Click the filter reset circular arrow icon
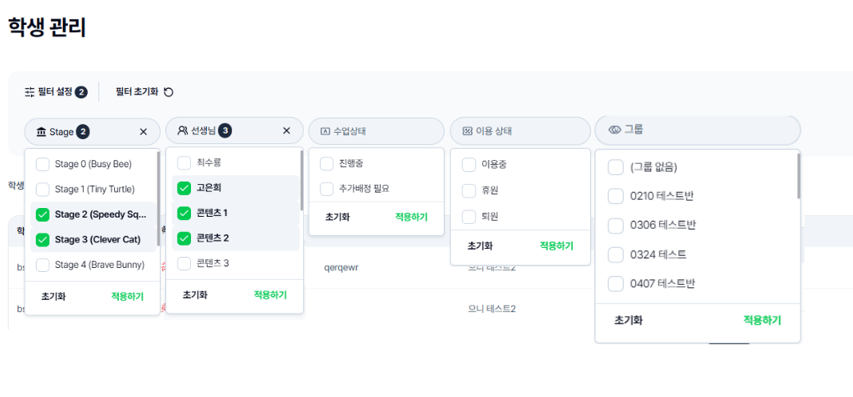 (169, 92)
